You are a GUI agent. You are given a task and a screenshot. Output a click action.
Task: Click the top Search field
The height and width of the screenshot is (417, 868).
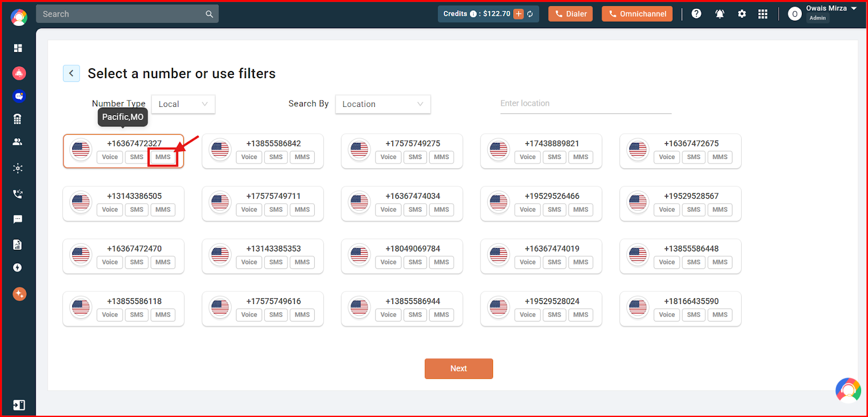coord(127,14)
